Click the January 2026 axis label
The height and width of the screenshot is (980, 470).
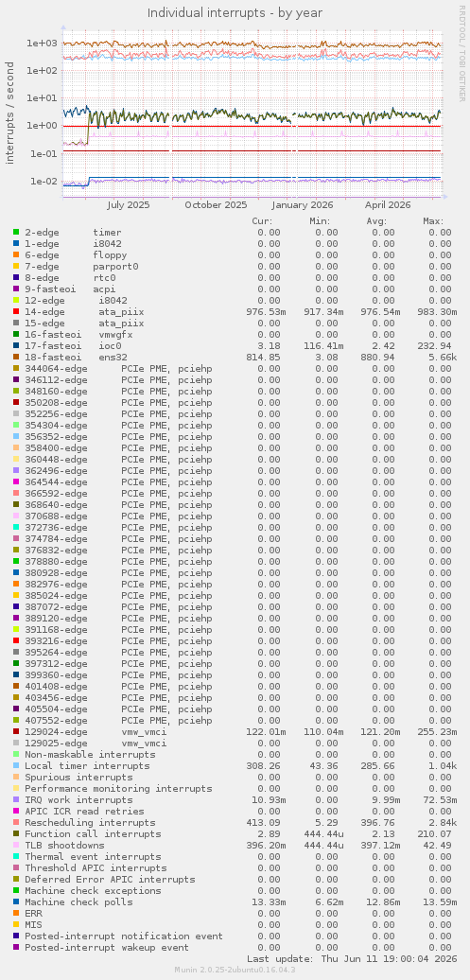(303, 205)
